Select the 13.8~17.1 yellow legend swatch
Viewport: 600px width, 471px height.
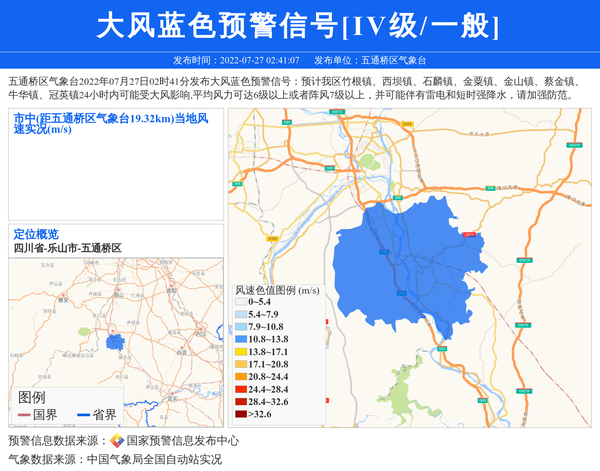pyautogui.click(x=240, y=352)
